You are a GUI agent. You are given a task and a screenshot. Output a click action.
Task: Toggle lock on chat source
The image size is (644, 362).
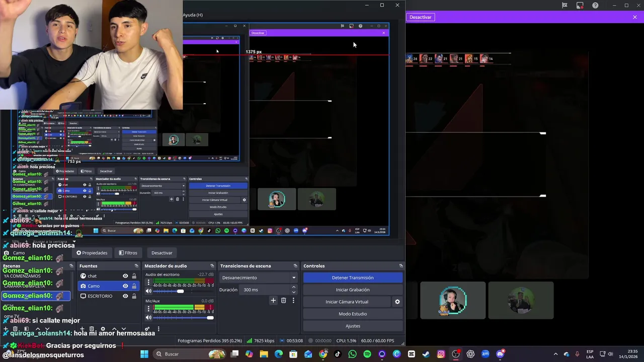coord(134,276)
